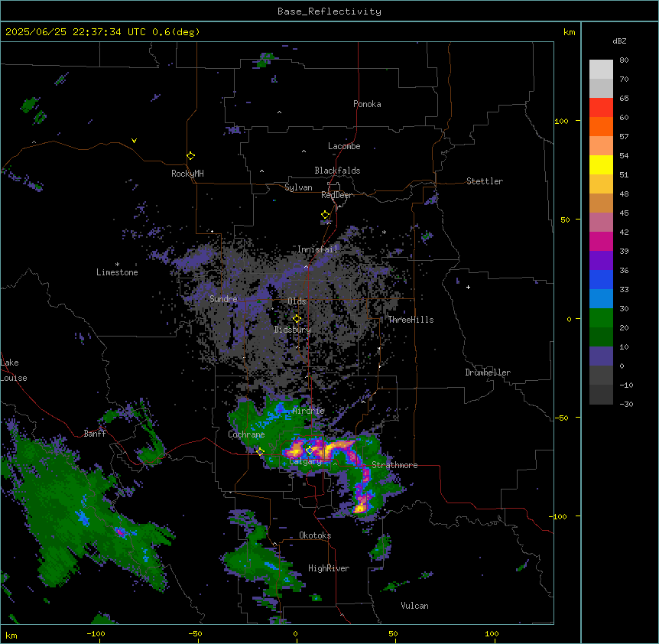Click the yellow 'v' marker north of RockyMH
Viewport: 659px width, 644px height.
[x=134, y=141]
